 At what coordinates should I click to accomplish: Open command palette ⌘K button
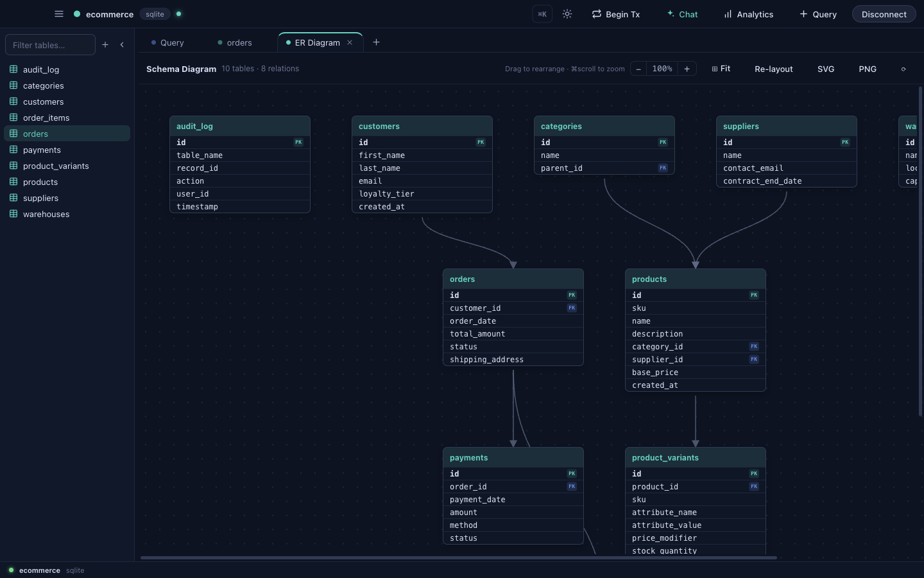542,14
